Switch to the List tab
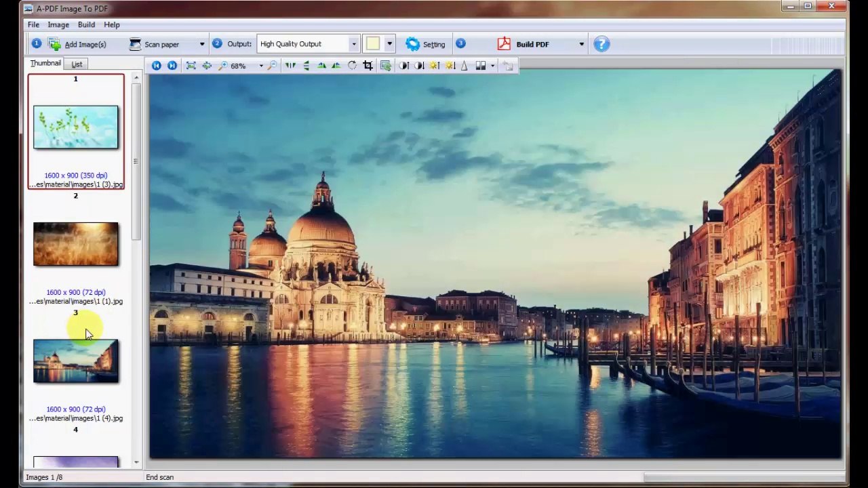868x488 pixels. (x=77, y=64)
